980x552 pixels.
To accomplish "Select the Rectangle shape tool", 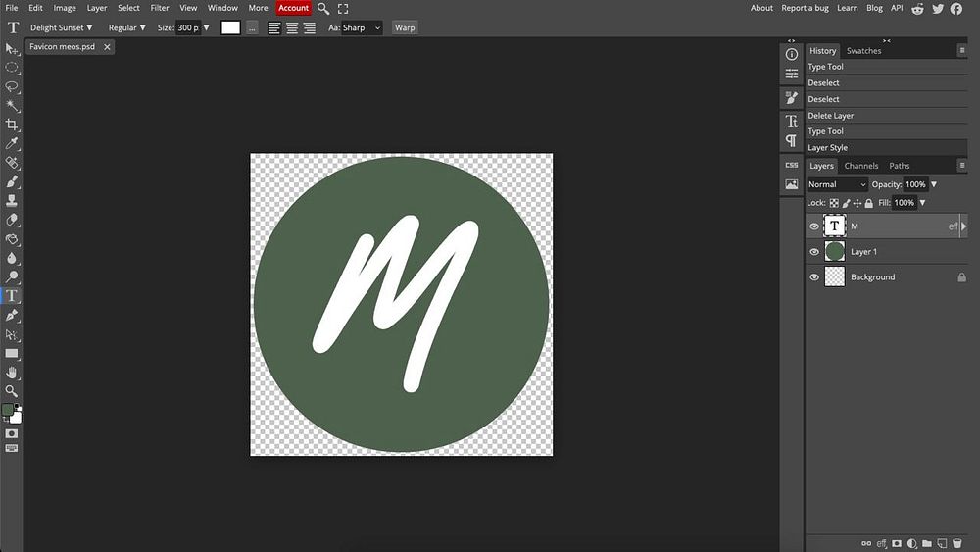I will coord(11,353).
